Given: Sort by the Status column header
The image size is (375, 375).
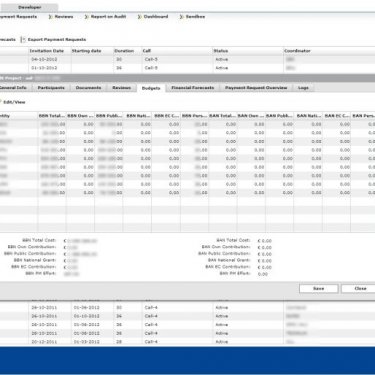Looking at the screenshot, I should [248, 51].
